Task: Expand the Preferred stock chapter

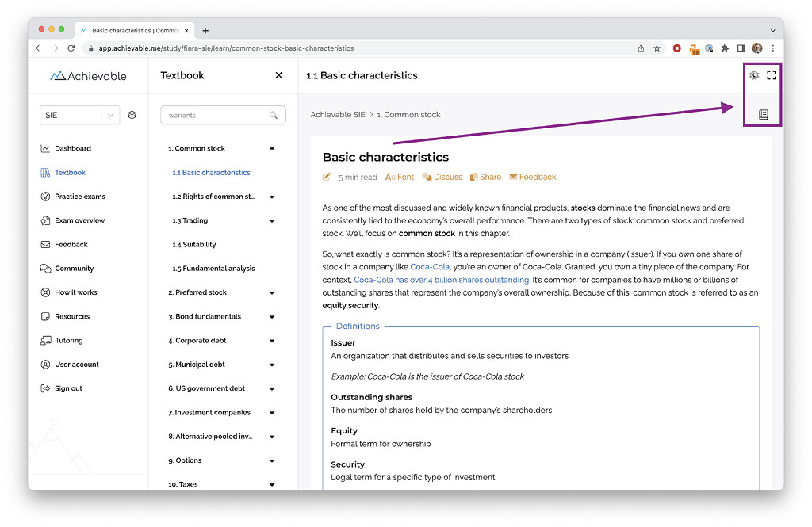Action: pos(272,292)
